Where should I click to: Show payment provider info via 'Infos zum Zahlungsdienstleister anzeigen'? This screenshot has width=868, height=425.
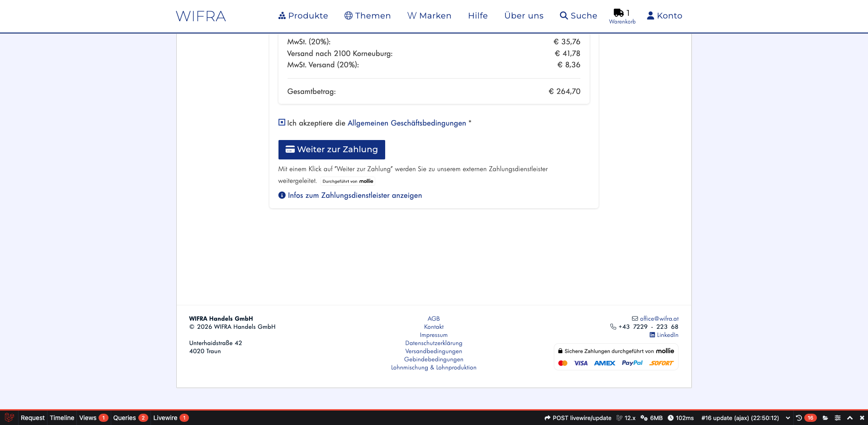pyautogui.click(x=354, y=196)
